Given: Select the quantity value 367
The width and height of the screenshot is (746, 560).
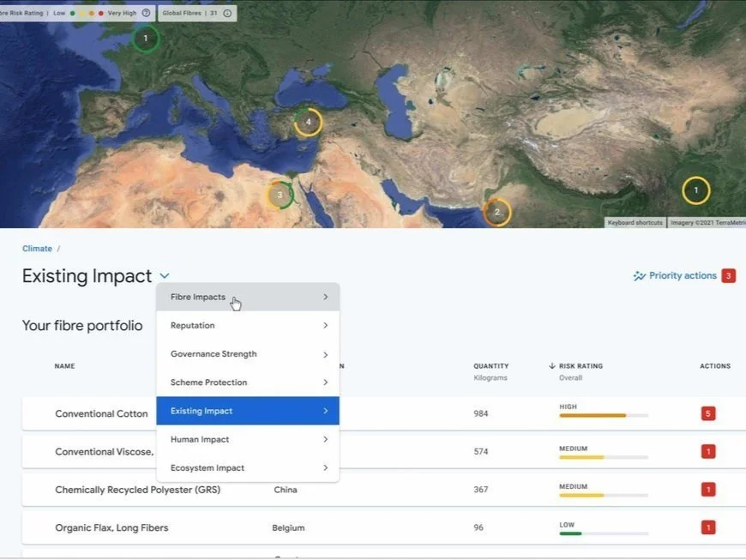Looking at the screenshot, I should click(481, 490).
